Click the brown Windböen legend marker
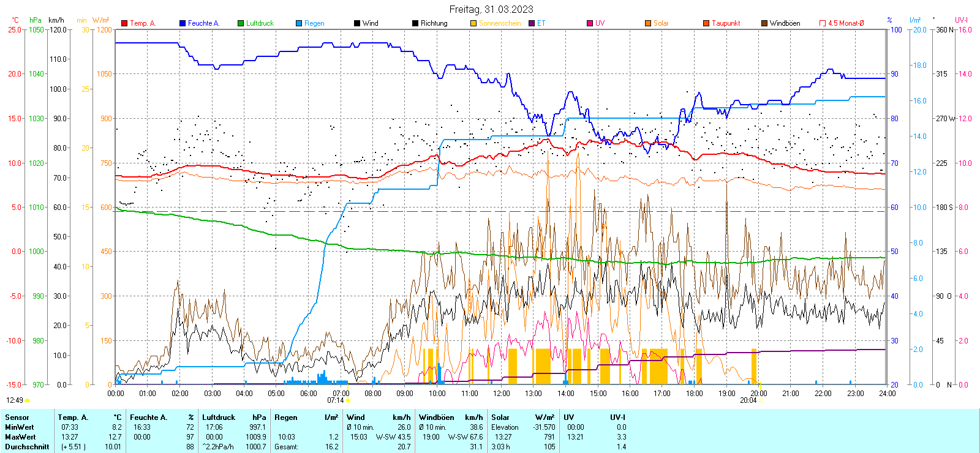980x453 pixels. pos(764,23)
